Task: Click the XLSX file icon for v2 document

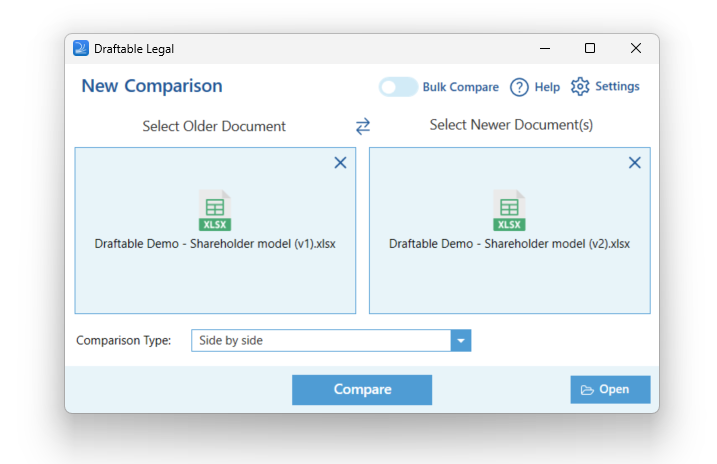Action: point(509,210)
